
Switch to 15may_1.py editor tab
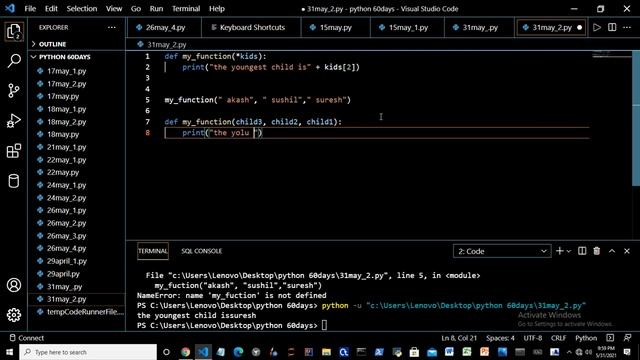tap(407, 27)
